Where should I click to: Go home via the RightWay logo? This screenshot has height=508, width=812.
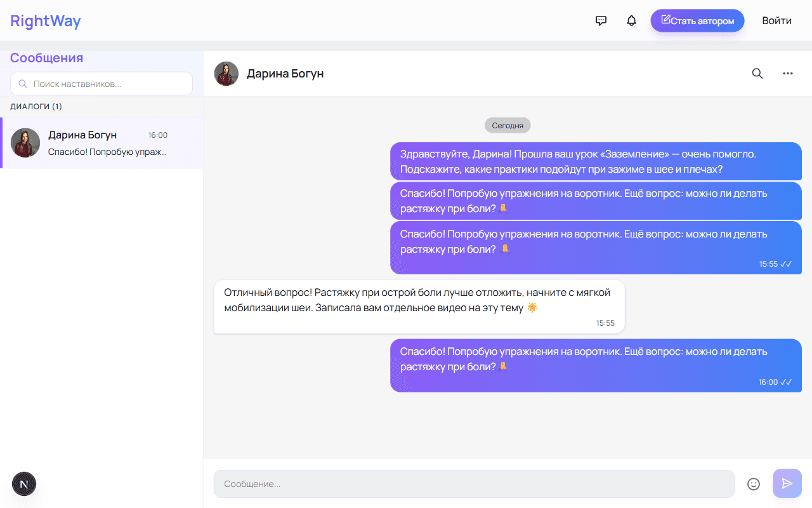[x=46, y=21]
